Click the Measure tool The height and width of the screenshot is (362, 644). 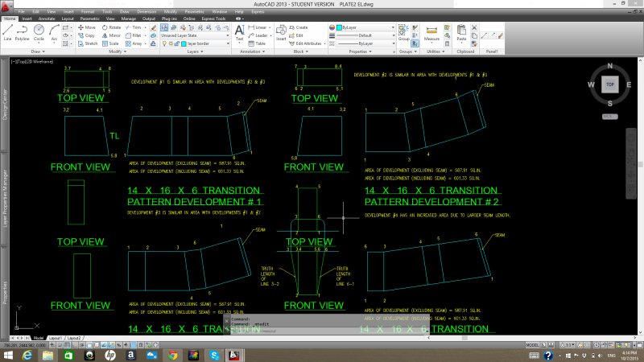431,33
